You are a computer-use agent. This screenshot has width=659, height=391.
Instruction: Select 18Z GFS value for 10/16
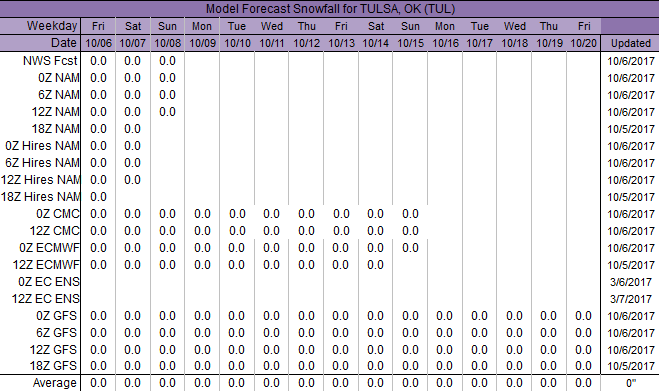[444, 366]
